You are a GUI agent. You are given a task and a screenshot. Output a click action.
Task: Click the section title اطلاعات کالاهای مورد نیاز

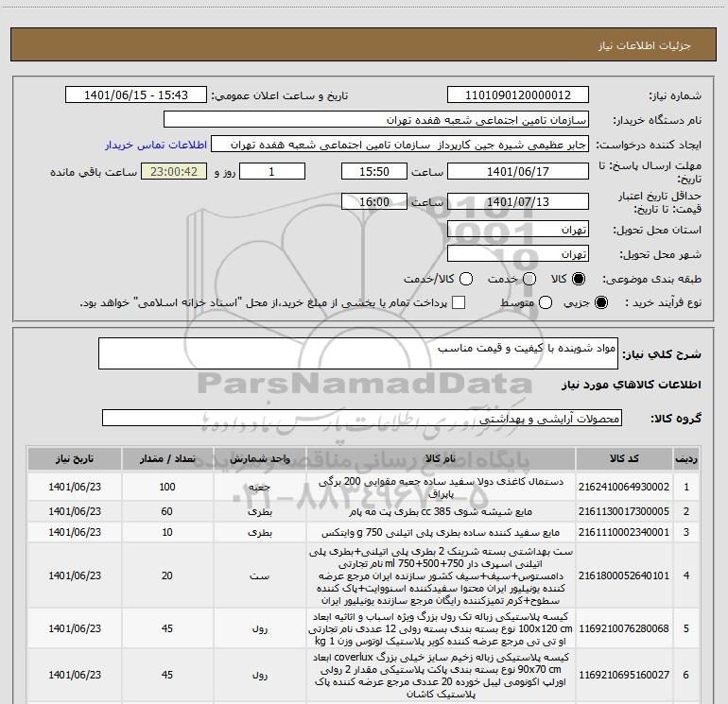[632, 385]
